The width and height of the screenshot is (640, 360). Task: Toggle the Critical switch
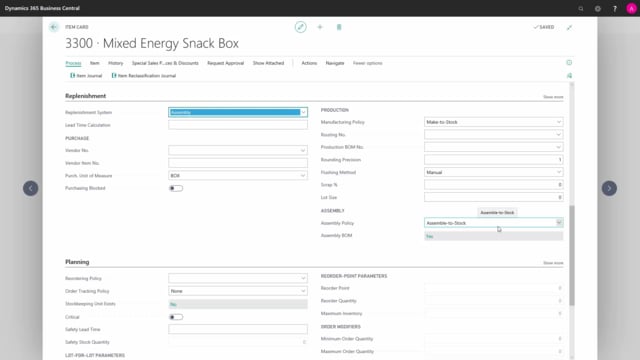pos(176,317)
